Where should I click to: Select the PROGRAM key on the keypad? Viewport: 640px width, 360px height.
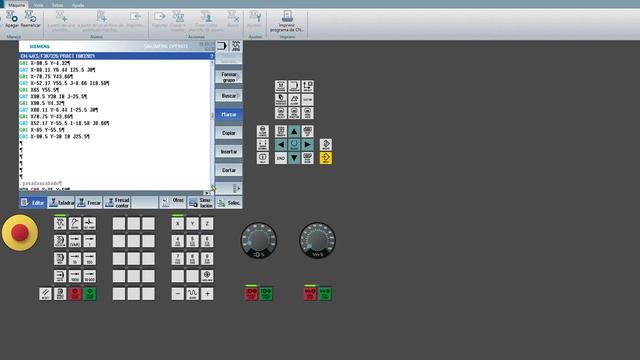click(294, 86)
